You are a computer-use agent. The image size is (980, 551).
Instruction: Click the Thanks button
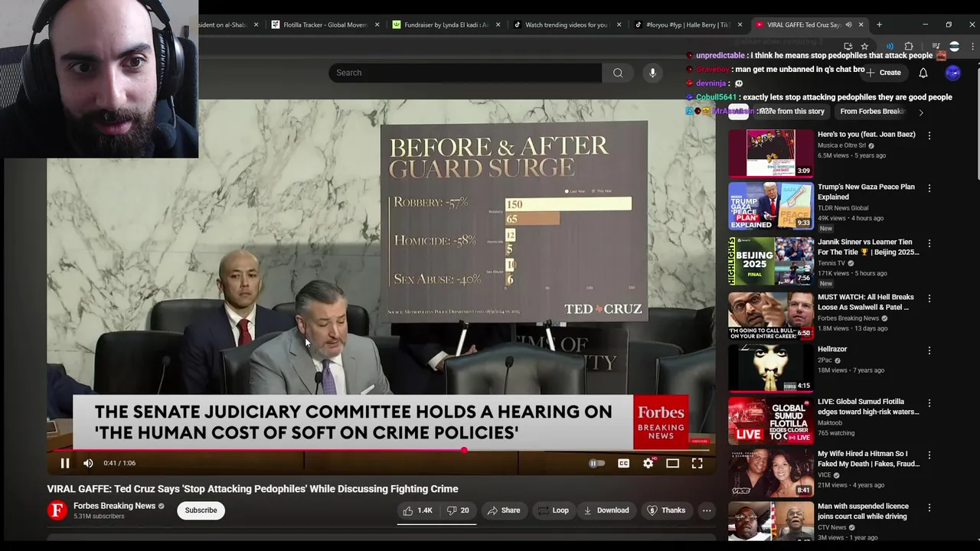[666, 510]
